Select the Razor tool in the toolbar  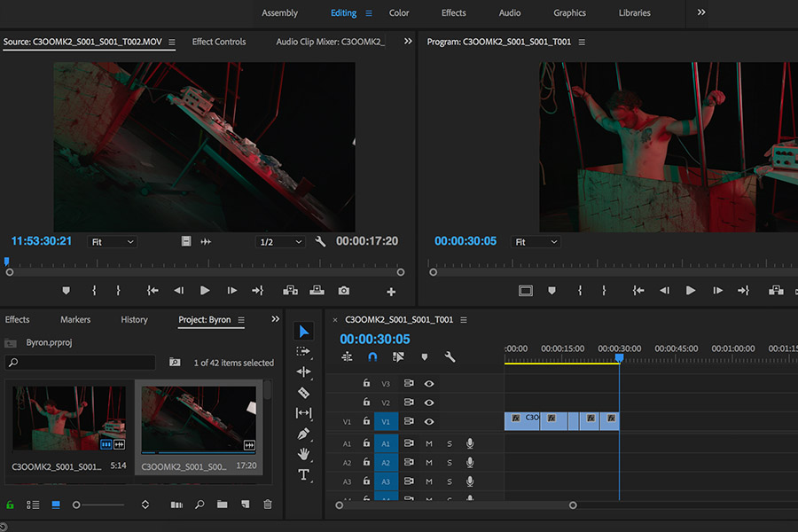coord(303,393)
